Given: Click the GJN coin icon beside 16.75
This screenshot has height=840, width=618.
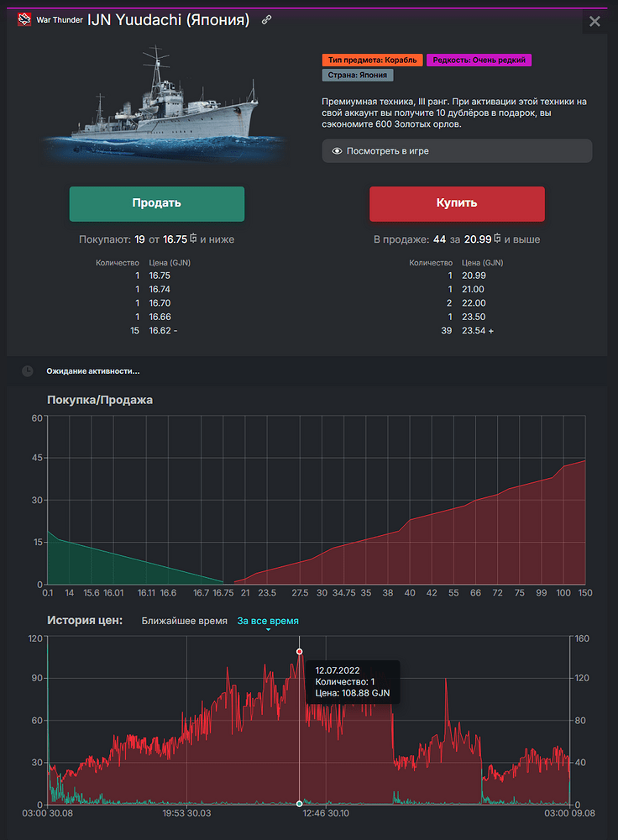Looking at the screenshot, I should (192, 239).
